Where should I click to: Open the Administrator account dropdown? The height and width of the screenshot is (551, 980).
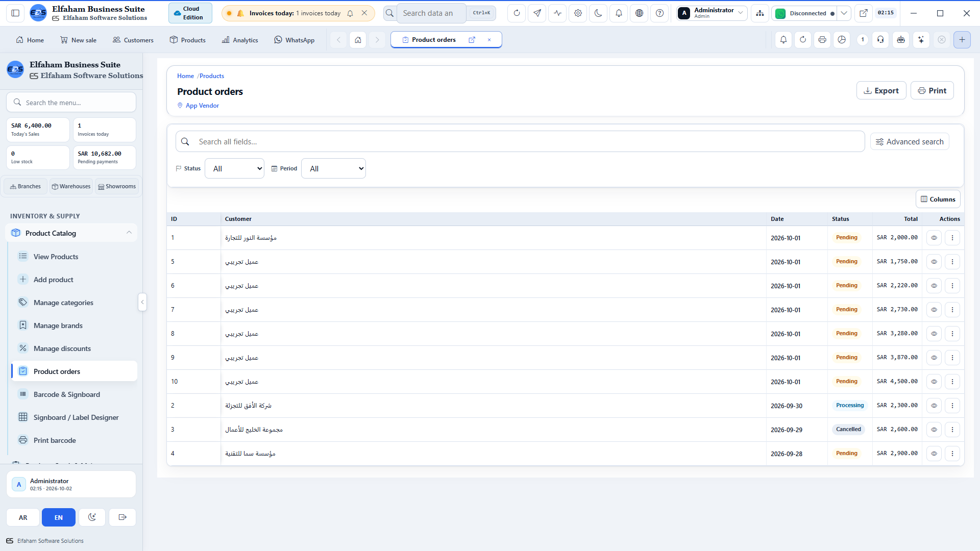(x=712, y=13)
